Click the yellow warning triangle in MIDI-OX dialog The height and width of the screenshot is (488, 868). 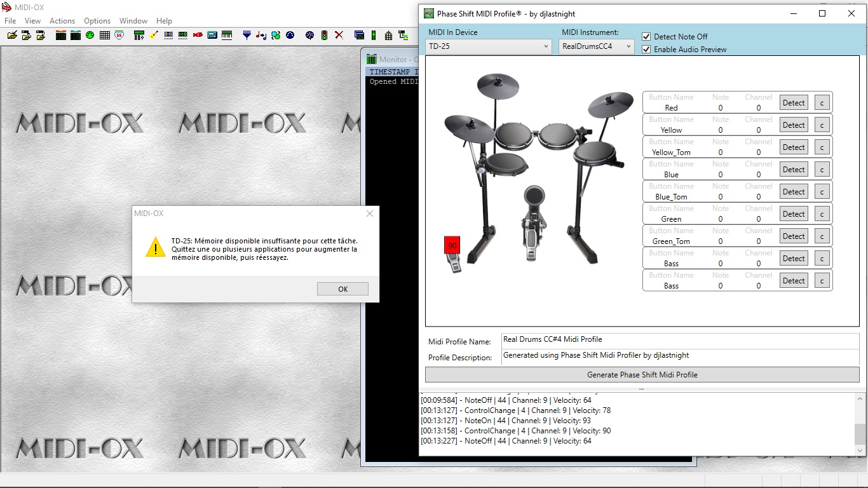coord(155,247)
